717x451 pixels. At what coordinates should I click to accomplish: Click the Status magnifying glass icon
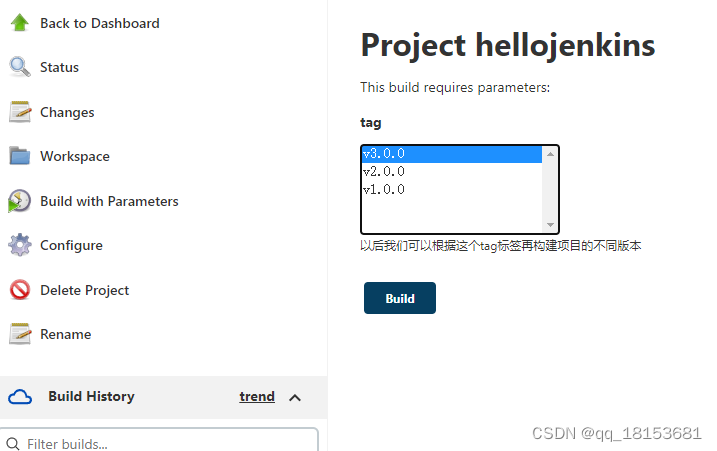[x=19, y=67]
